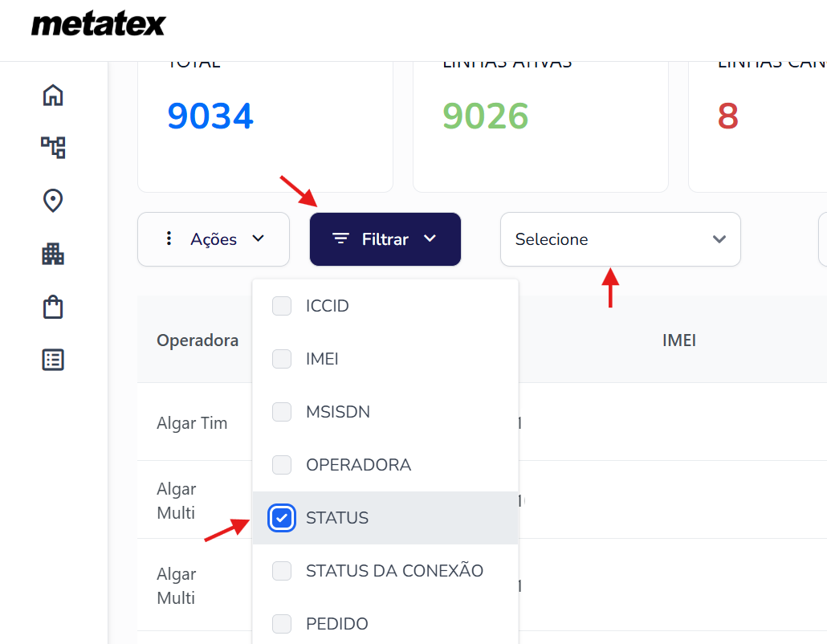Click the chevron arrow in Selecione box
This screenshot has height=644, width=827.
719,239
